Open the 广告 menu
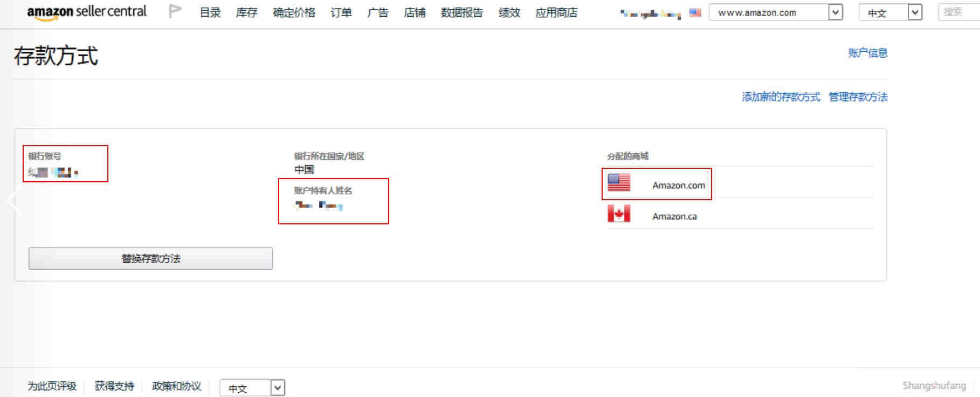The width and height of the screenshot is (980, 397). pos(378,12)
